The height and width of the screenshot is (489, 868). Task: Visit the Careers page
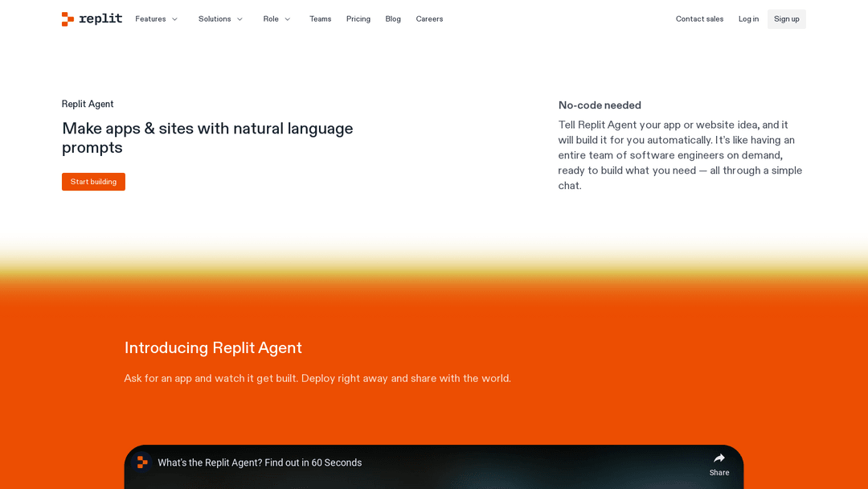tap(429, 18)
